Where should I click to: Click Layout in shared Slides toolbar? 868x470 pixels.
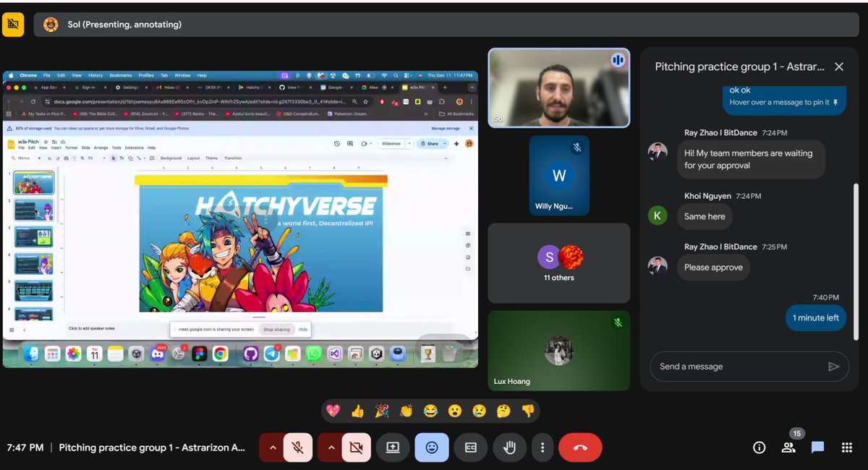point(194,158)
